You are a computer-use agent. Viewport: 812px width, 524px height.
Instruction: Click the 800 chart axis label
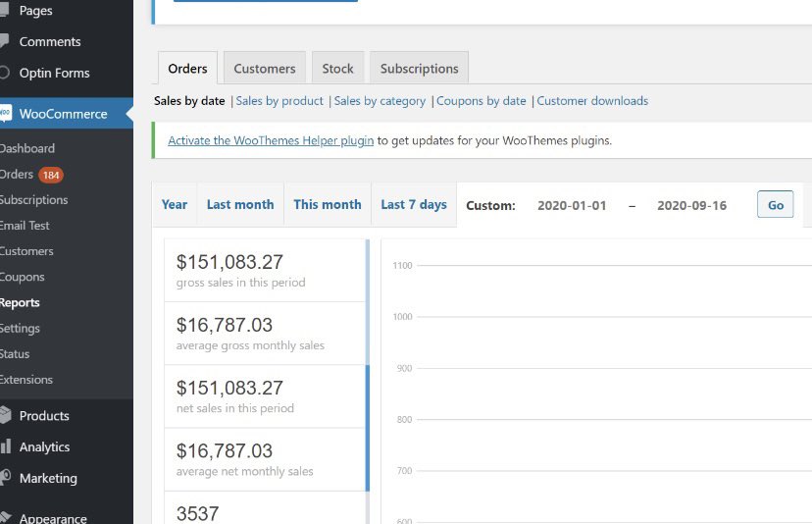404,420
